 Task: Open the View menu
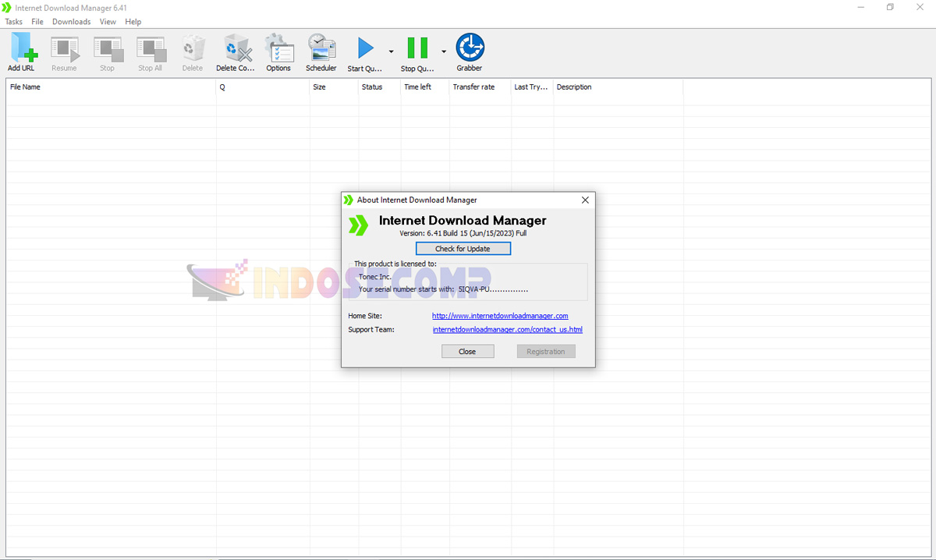tap(108, 22)
